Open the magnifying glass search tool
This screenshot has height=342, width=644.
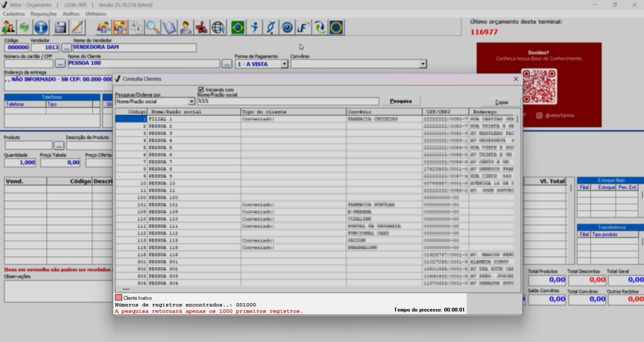[x=153, y=28]
